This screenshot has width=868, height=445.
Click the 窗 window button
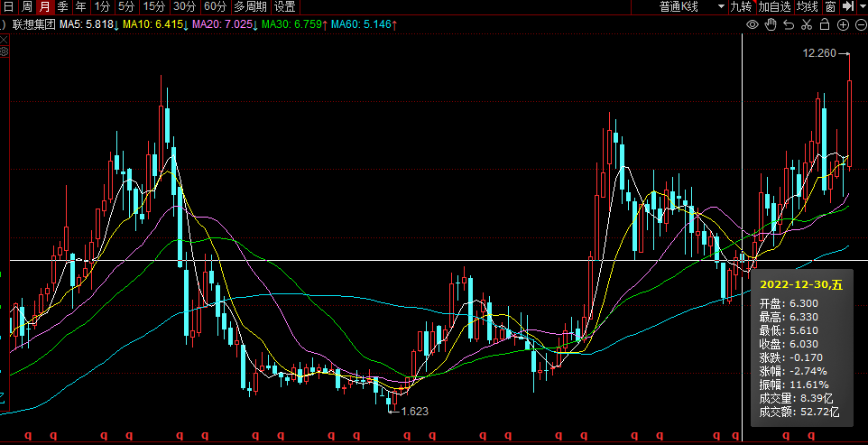click(x=830, y=6)
